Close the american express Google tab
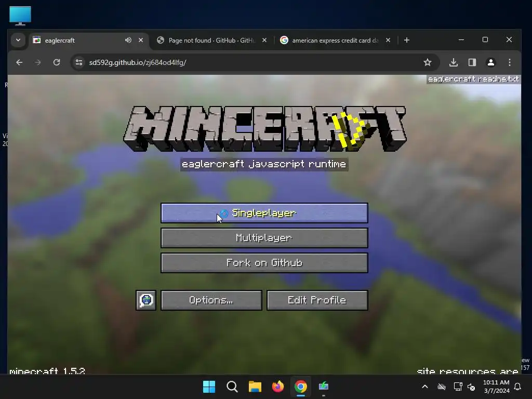 tap(388, 40)
